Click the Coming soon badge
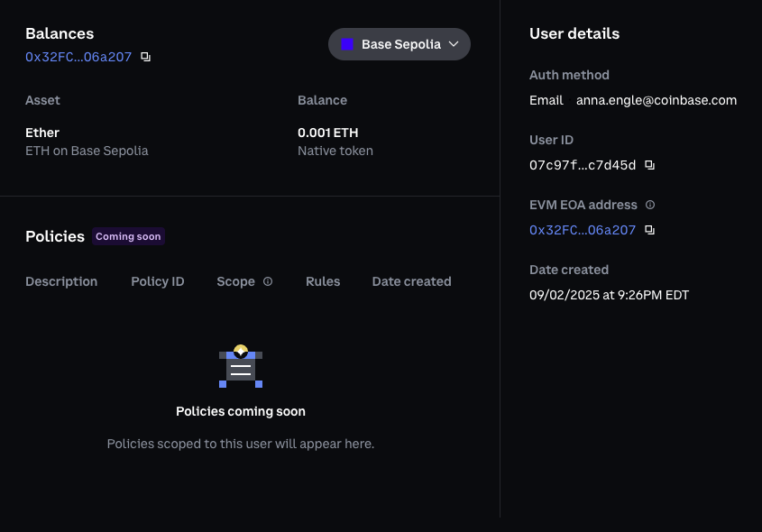The height and width of the screenshot is (532, 762). (x=128, y=236)
